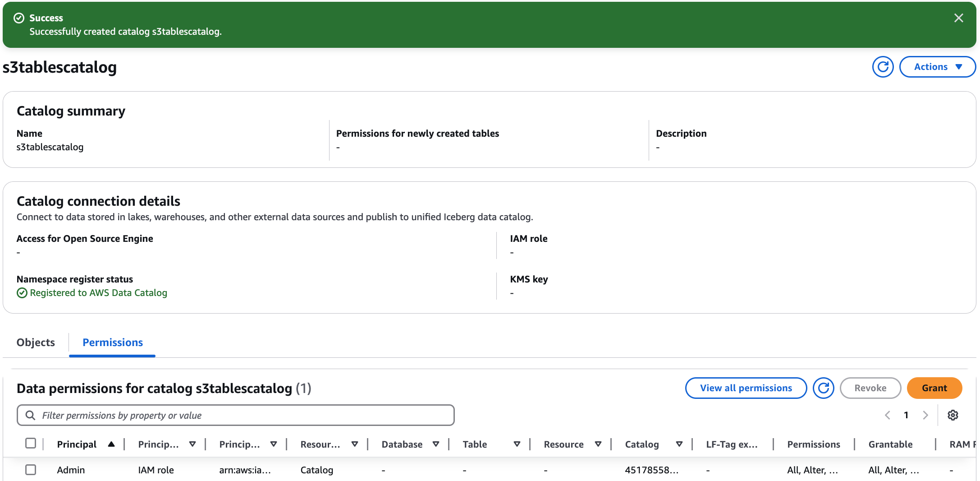Toggle the select-all permissions checkbox

coord(31,444)
